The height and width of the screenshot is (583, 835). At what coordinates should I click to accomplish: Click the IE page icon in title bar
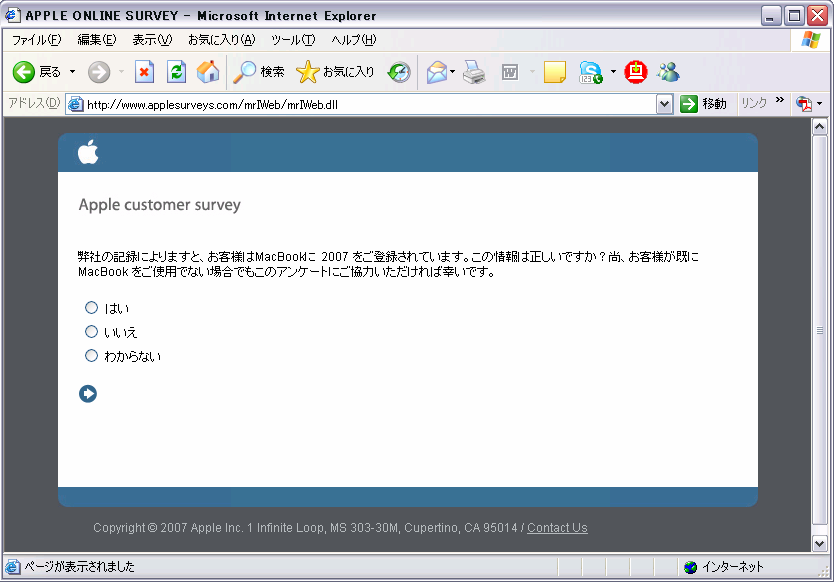point(13,15)
